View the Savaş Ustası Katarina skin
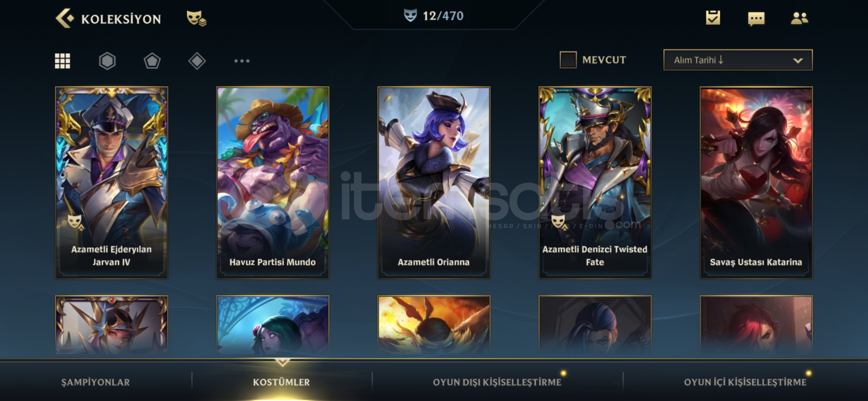This screenshot has width=868, height=401. [x=756, y=183]
